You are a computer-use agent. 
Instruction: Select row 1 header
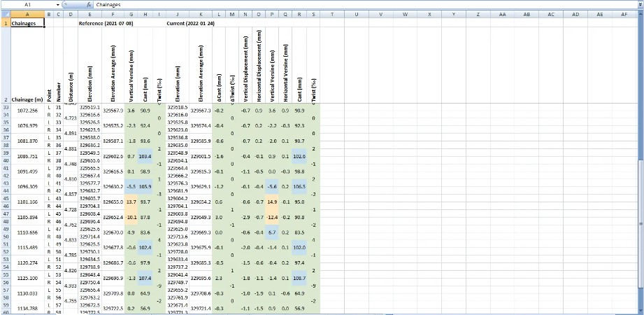[x=5, y=23]
